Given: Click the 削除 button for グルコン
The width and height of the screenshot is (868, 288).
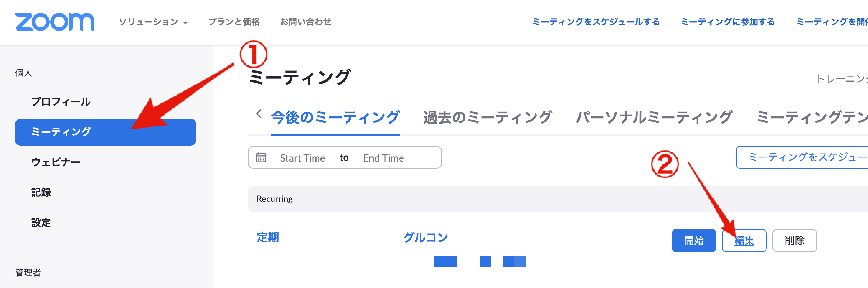Looking at the screenshot, I should pos(795,241).
